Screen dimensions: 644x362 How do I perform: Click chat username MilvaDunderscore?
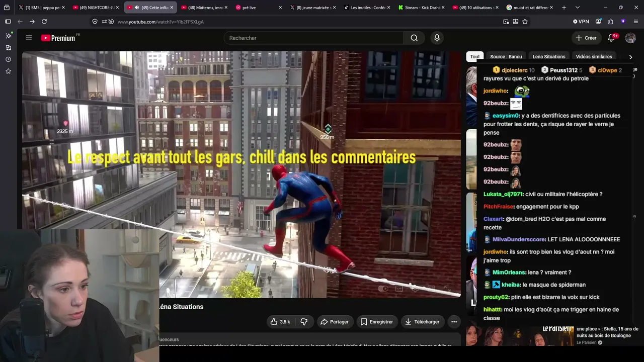(x=519, y=239)
